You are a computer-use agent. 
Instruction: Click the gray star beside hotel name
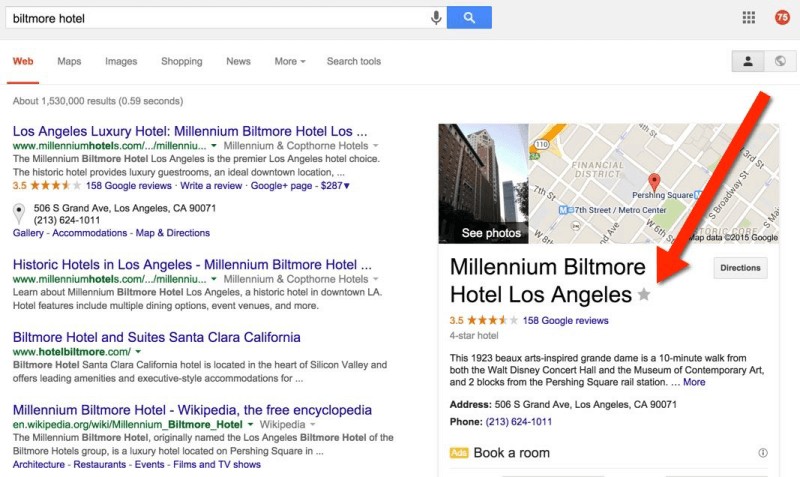pos(644,295)
